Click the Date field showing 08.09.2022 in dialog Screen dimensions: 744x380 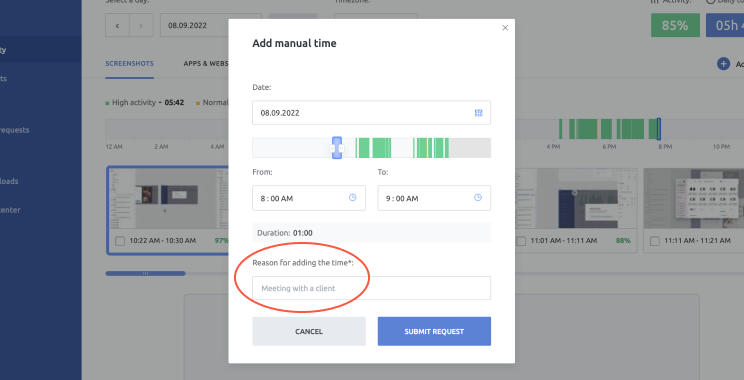[x=371, y=112]
